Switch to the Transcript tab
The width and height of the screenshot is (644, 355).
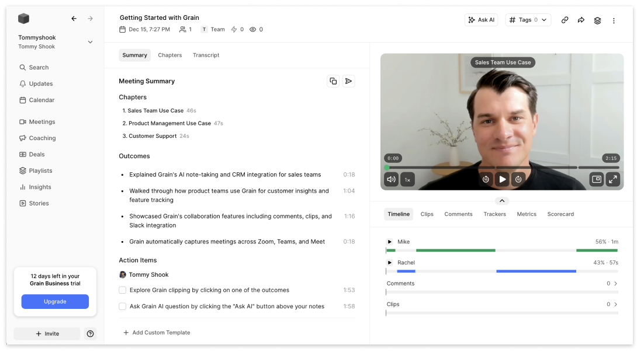(206, 55)
